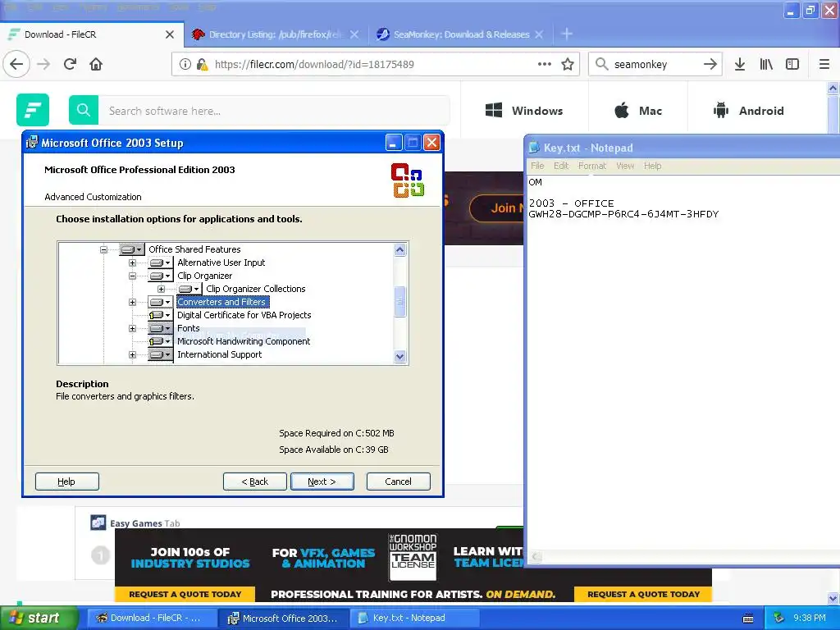Open the Mac category on FileCR

coord(637,111)
